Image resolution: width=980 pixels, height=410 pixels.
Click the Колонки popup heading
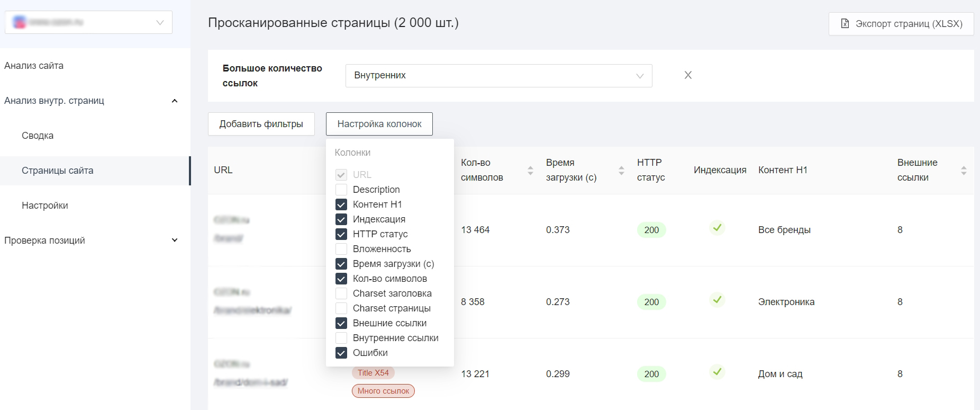352,153
